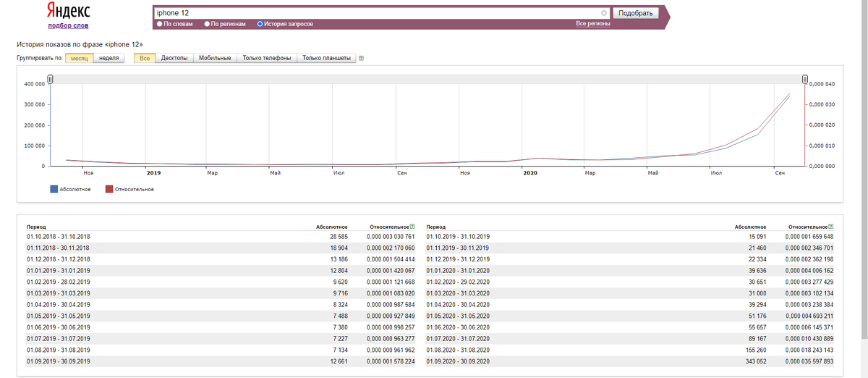Click the chart range scrollbar track

[x=427, y=79]
